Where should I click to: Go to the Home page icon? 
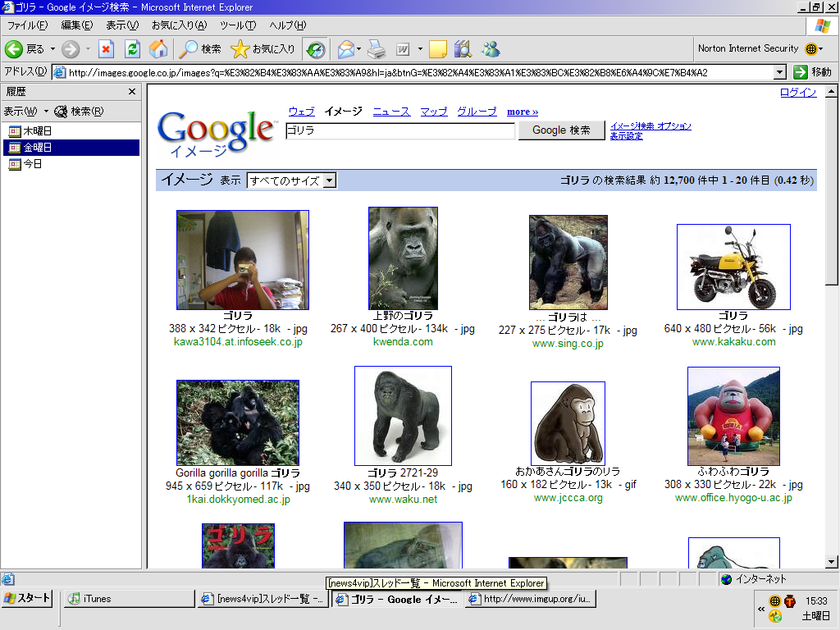click(x=158, y=49)
